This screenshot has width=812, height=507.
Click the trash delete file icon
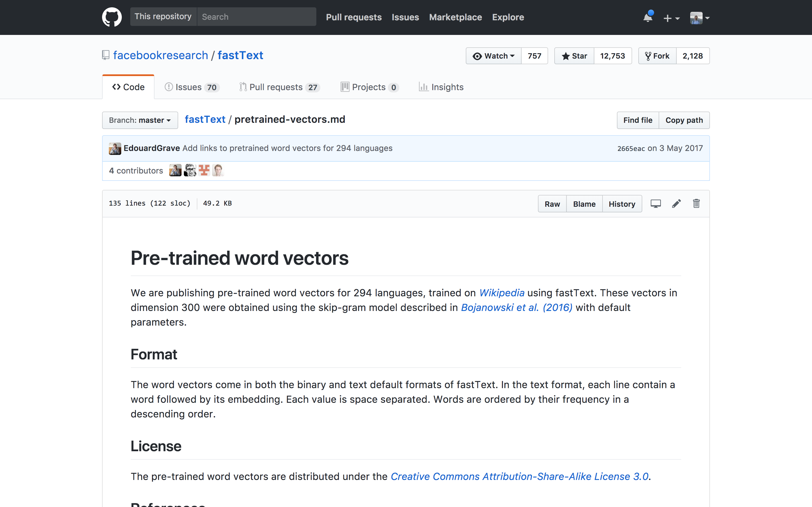click(x=696, y=204)
